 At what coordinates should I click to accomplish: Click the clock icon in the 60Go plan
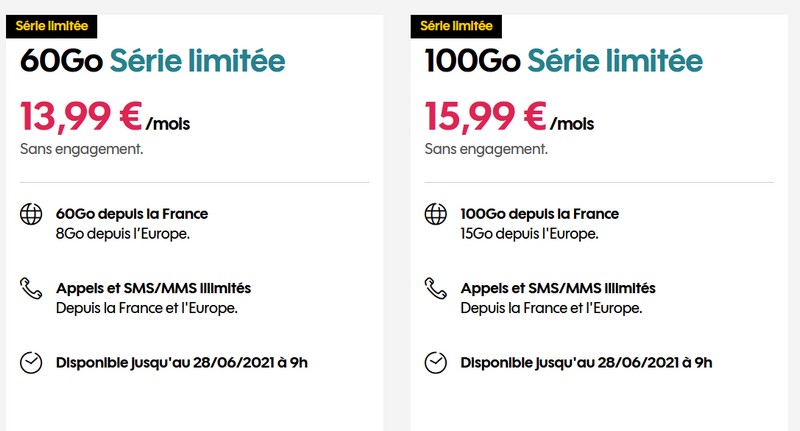32,362
